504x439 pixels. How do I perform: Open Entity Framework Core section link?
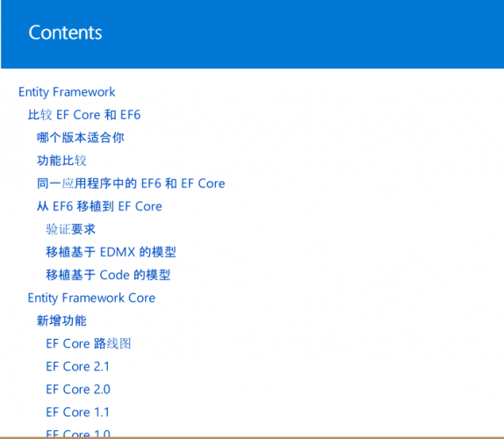pyautogui.click(x=91, y=298)
